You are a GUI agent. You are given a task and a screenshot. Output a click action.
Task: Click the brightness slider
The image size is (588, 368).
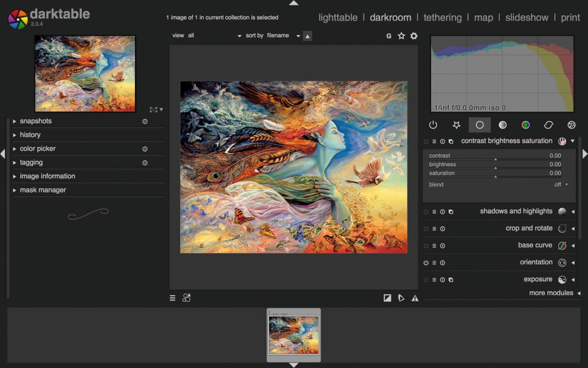click(x=495, y=165)
